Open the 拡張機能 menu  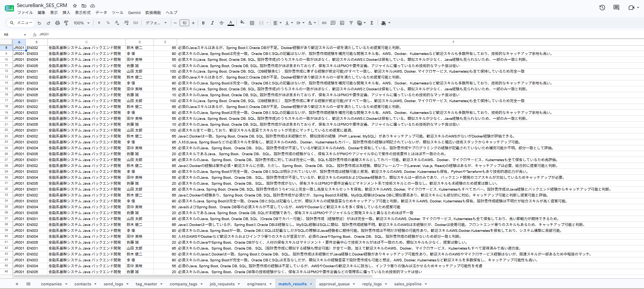point(153,13)
